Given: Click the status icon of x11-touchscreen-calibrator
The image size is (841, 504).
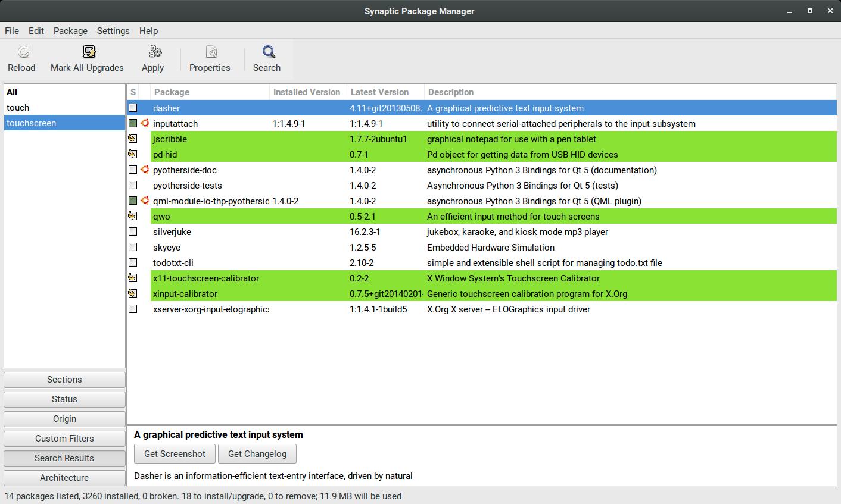Looking at the screenshot, I should [133, 278].
